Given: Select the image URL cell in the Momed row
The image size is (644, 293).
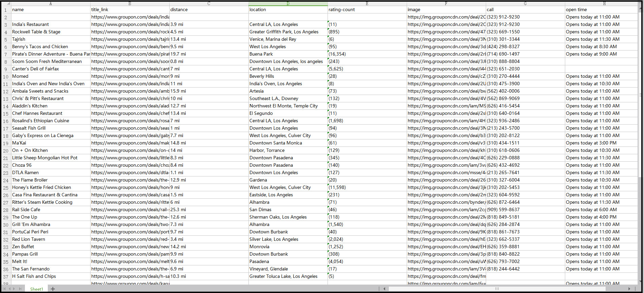Looking at the screenshot, I should coord(446,76).
